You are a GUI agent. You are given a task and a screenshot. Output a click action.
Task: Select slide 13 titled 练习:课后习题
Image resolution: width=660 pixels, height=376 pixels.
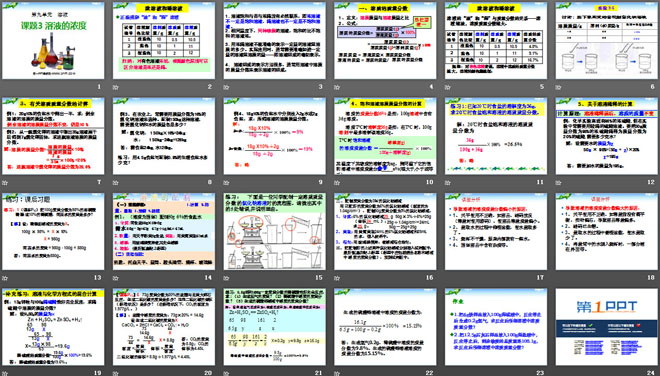coord(53,232)
